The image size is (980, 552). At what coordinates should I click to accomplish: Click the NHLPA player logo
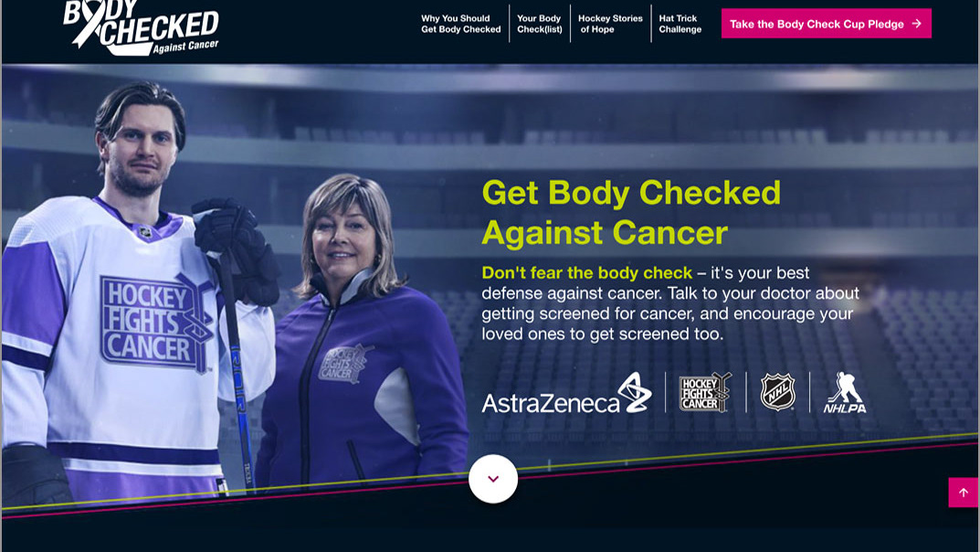point(845,393)
